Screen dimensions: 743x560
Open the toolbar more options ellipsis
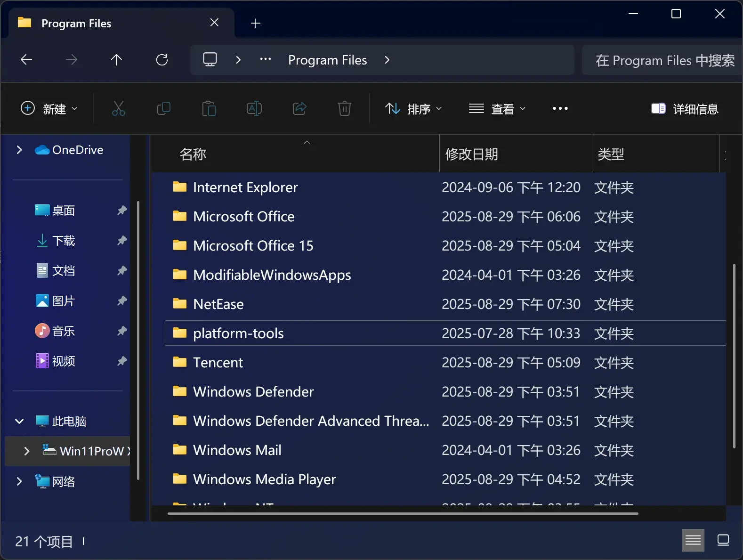click(x=560, y=108)
